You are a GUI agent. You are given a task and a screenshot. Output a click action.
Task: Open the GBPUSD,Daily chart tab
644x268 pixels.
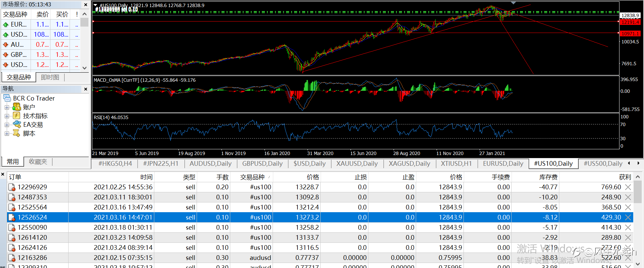click(263, 164)
